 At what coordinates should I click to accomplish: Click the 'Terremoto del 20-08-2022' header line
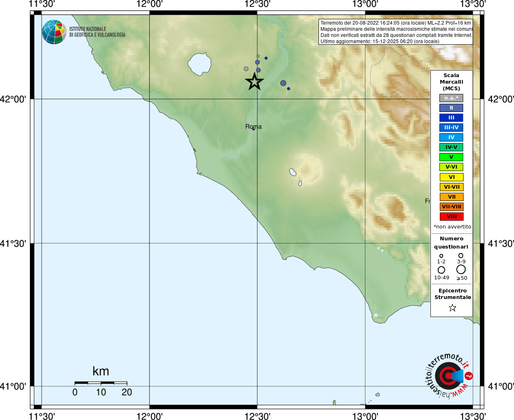point(396,23)
